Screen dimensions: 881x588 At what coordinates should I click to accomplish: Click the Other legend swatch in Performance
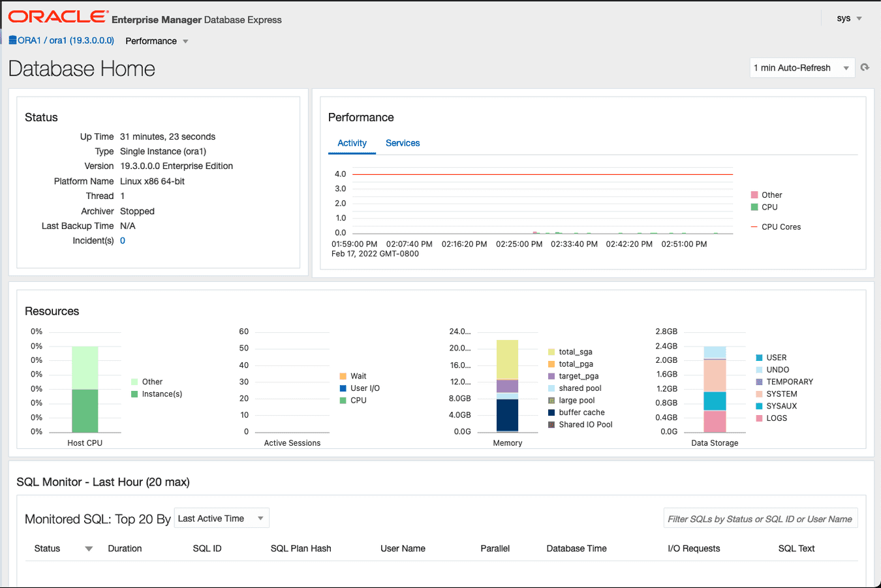point(754,195)
